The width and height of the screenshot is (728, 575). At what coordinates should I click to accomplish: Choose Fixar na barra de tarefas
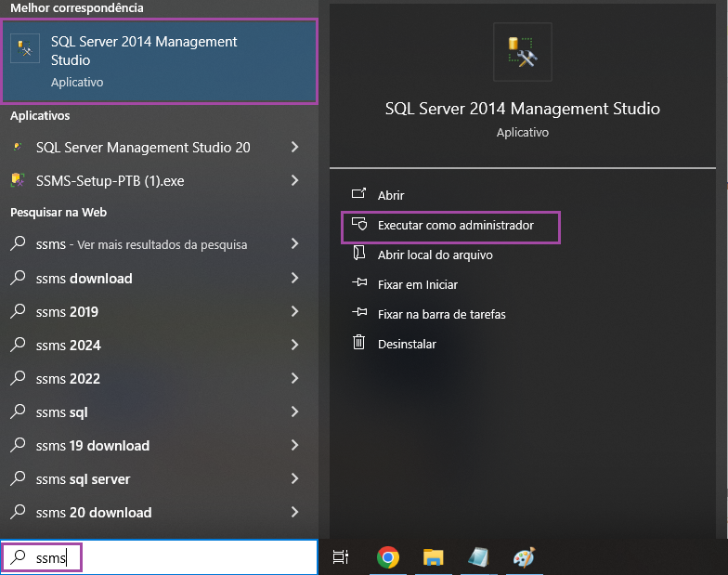pyautogui.click(x=441, y=315)
